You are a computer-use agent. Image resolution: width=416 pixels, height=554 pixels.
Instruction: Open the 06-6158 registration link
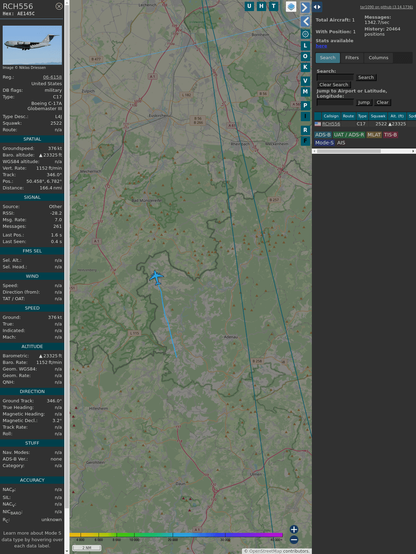pyautogui.click(x=52, y=77)
